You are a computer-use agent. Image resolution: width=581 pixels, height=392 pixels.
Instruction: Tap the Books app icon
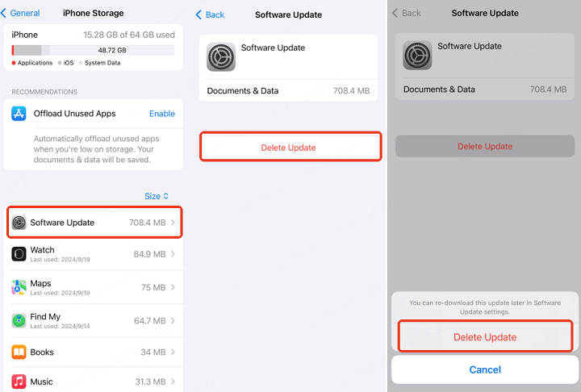coord(19,352)
